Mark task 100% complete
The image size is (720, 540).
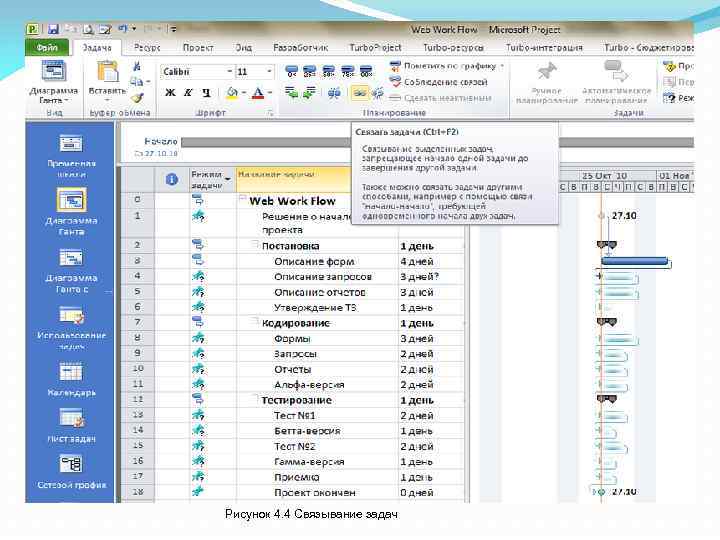tap(366, 71)
